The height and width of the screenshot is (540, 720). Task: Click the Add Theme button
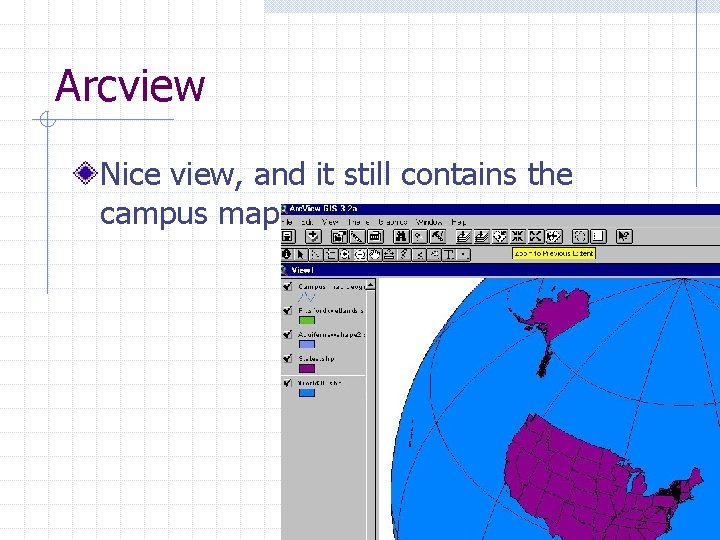[314, 236]
